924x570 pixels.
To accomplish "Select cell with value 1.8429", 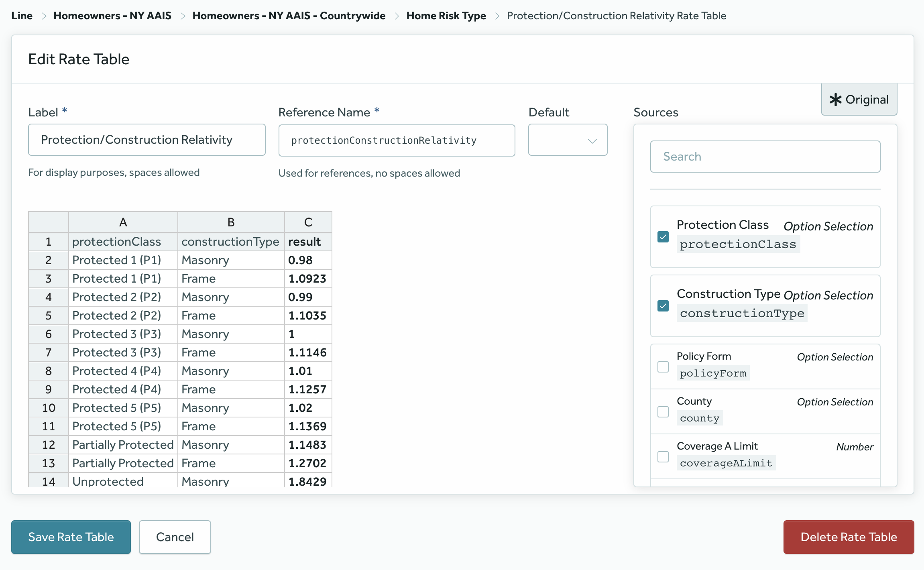I will (308, 481).
